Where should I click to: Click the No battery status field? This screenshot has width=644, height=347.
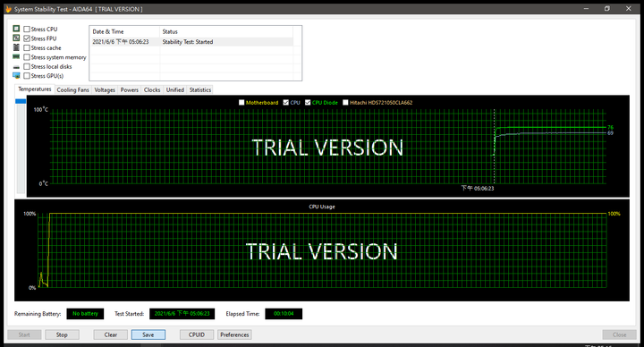point(86,314)
